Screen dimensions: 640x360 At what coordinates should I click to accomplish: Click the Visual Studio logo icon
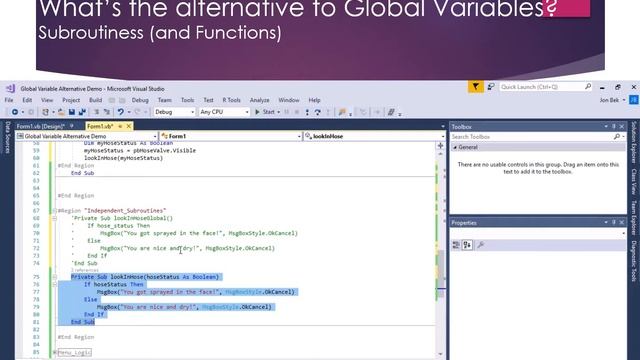point(10,88)
